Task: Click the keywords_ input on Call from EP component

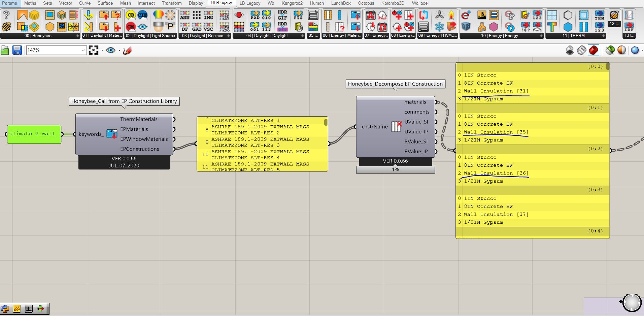Action: (x=91, y=134)
